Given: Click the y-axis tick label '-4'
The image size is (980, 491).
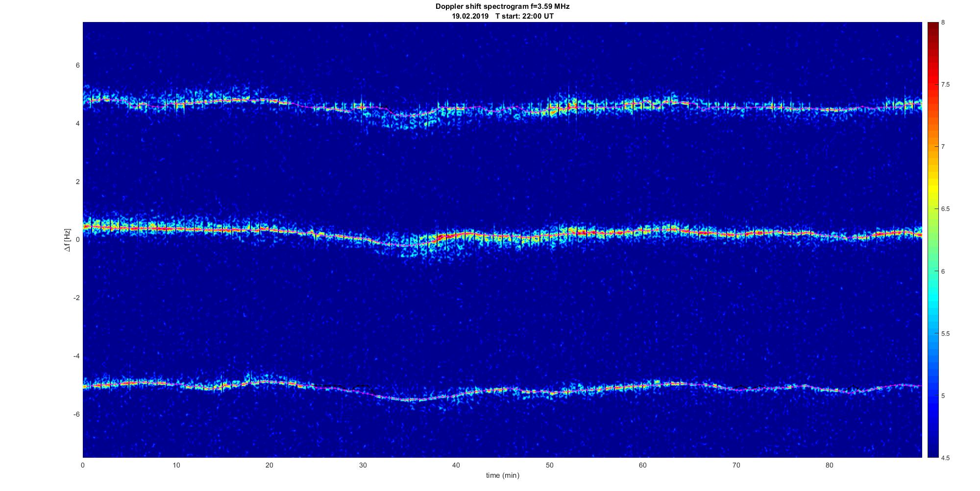Looking at the screenshot, I should pyautogui.click(x=76, y=356).
